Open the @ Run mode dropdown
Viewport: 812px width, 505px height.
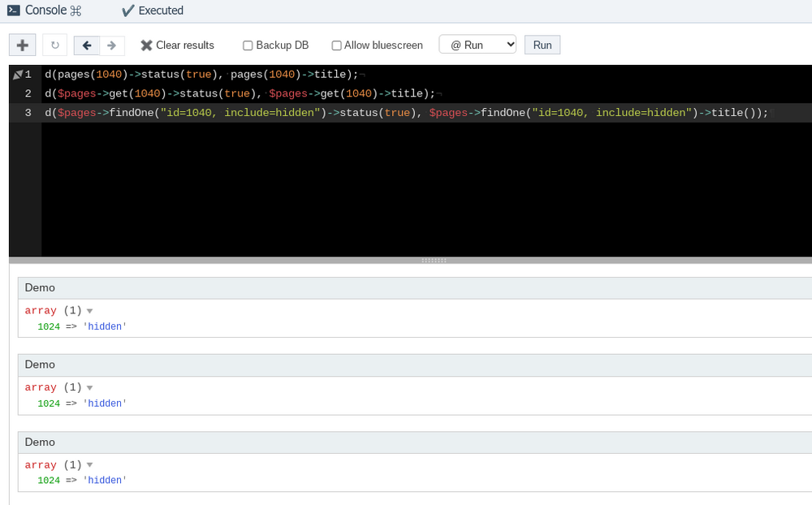[477, 45]
